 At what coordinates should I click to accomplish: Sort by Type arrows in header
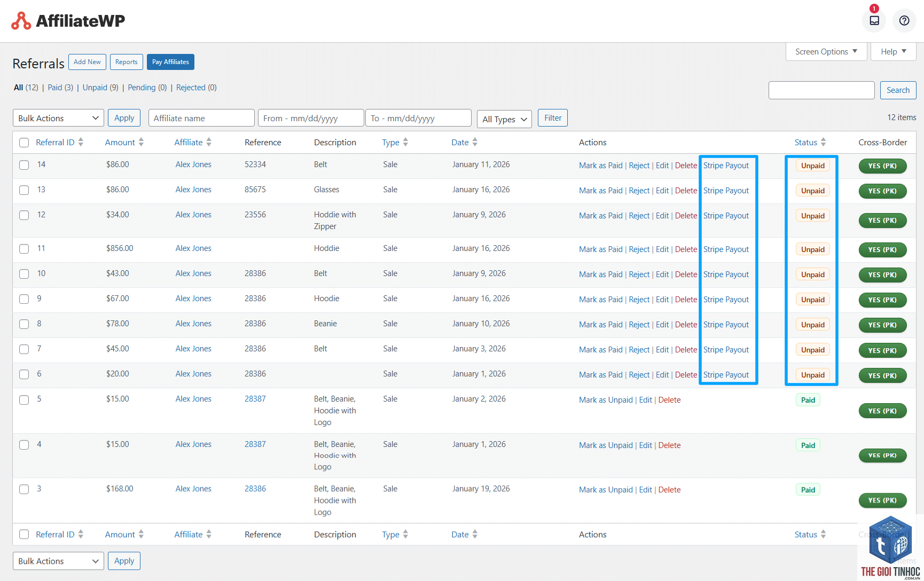(405, 142)
